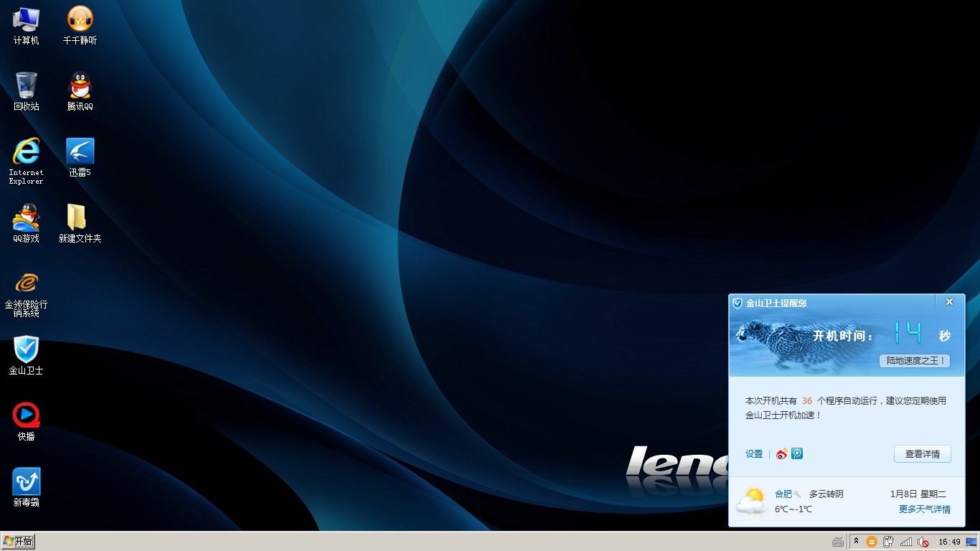Check the network signal bars tray icon
Viewport: 980px width, 551px height.
click(x=906, y=542)
